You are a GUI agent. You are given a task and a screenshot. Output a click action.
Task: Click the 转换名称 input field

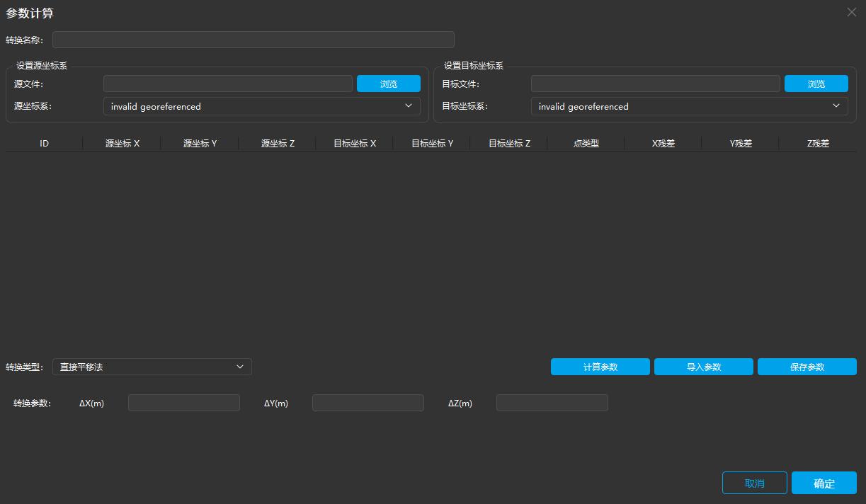click(253, 40)
